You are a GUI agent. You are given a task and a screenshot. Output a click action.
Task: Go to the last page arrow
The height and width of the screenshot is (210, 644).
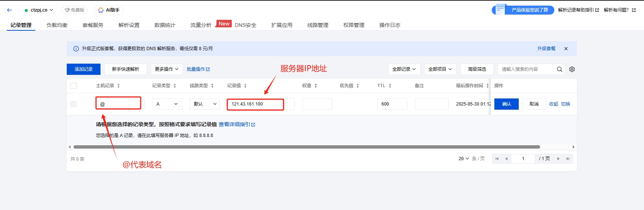pos(568,159)
